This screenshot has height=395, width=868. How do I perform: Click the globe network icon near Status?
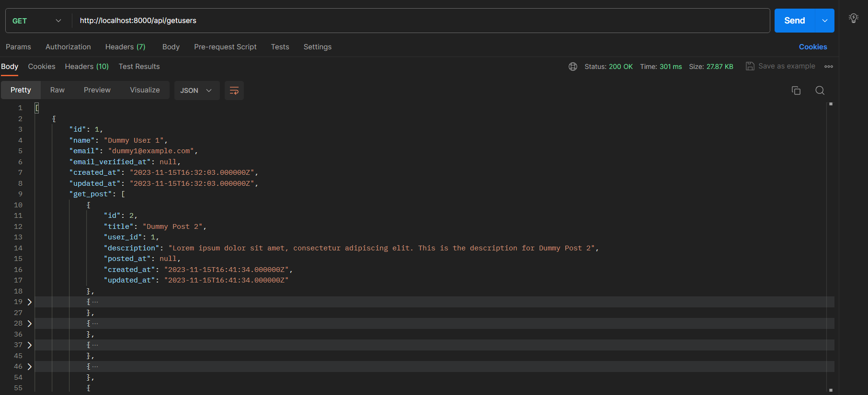(x=572, y=67)
